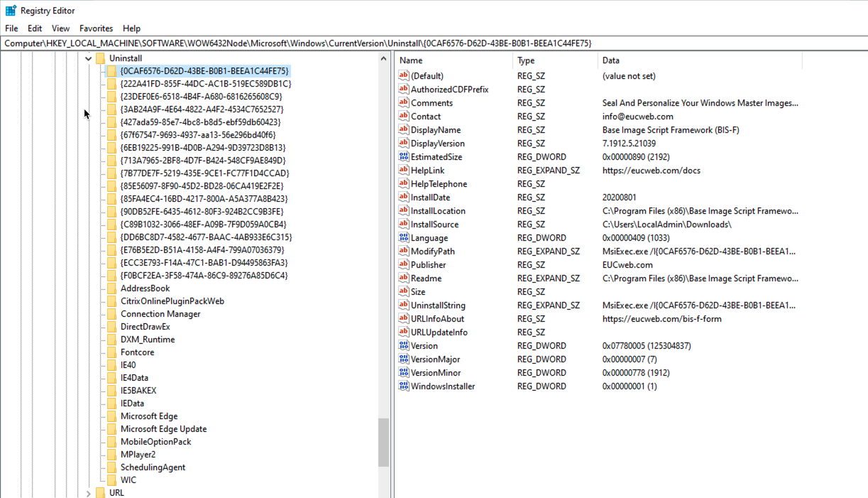This screenshot has width=868, height=498.
Task: Open the Favorites menu
Action: pos(96,28)
